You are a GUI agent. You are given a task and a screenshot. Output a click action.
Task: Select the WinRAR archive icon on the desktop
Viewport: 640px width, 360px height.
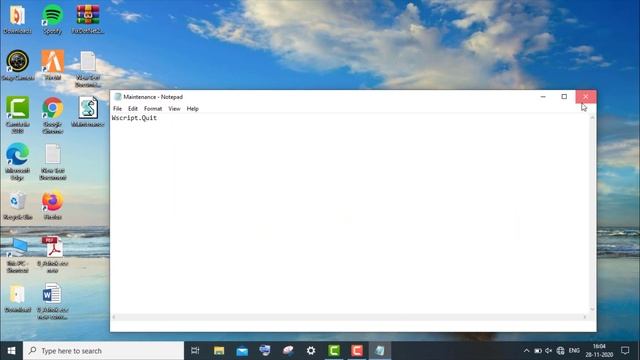(87, 19)
